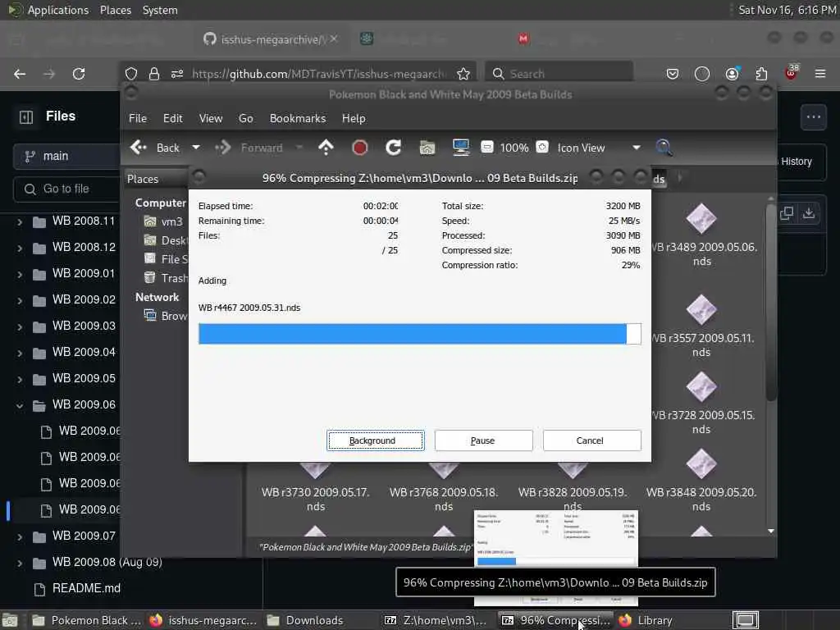Open the Places menu in top panel
The height and width of the screenshot is (630, 840).
tap(115, 10)
